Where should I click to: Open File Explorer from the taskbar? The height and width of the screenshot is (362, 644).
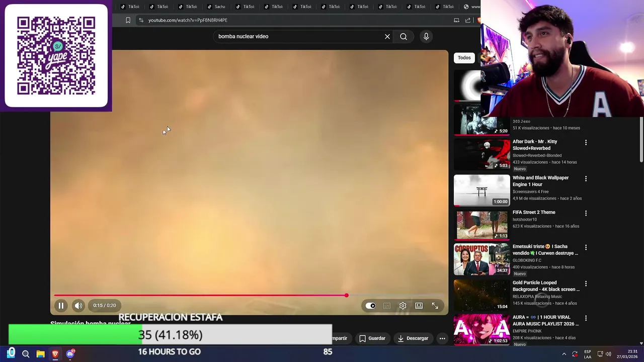[x=40, y=354]
